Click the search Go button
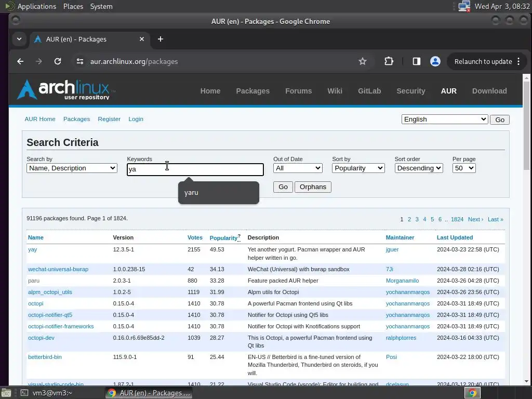The width and height of the screenshot is (532, 399). [283, 187]
